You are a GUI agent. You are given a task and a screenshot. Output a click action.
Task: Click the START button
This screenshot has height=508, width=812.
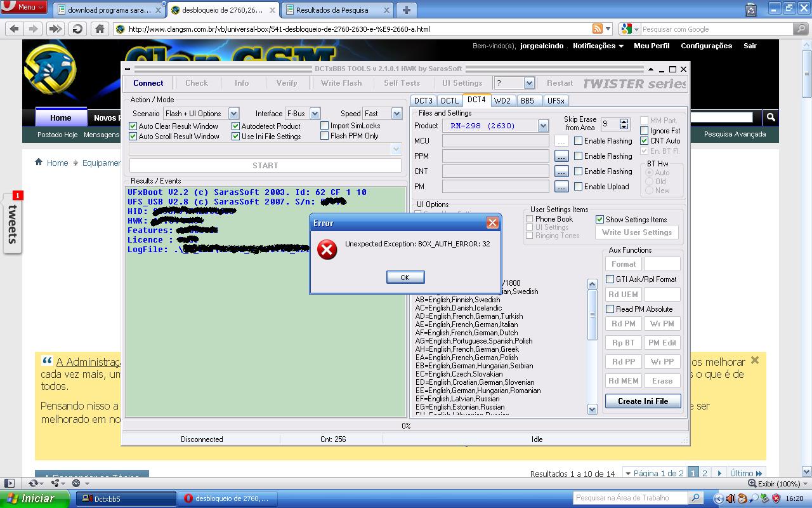(x=265, y=166)
